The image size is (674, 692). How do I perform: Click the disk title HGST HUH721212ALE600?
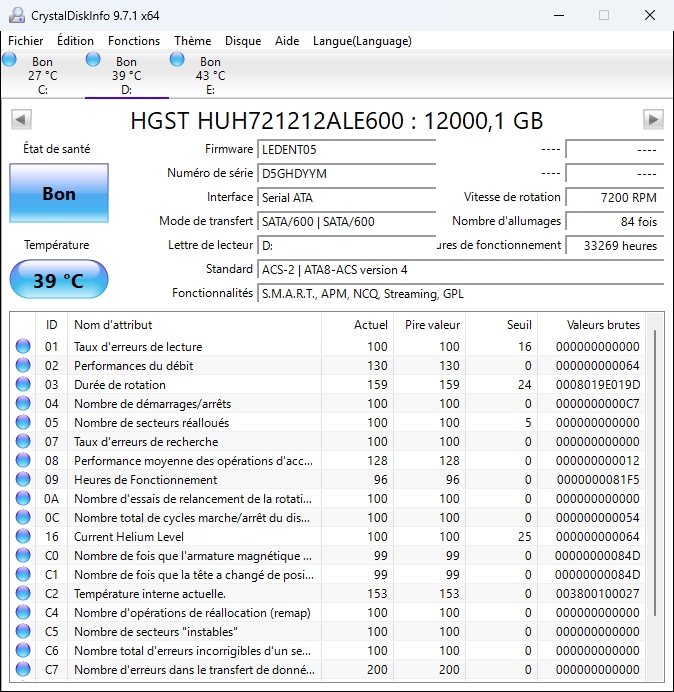tap(337, 121)
